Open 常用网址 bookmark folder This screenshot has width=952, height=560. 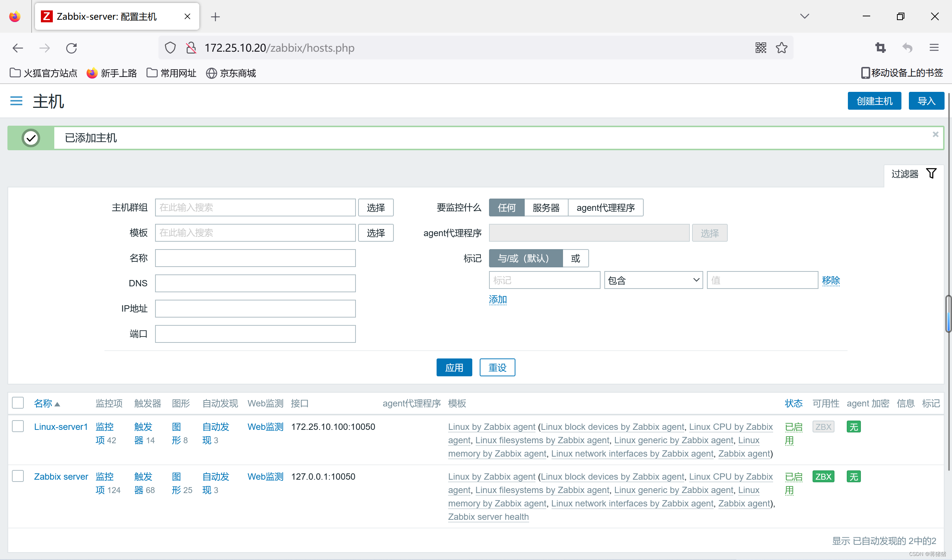[171, 73]
